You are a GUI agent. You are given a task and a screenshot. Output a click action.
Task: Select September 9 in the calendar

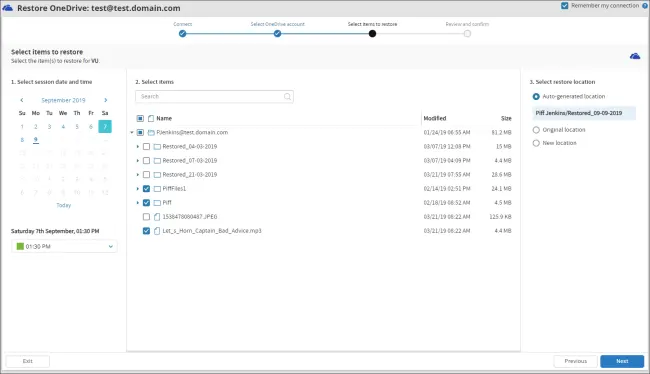click(x=36, y=140)
